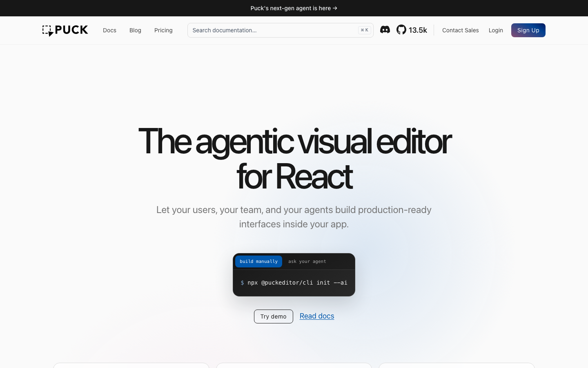This screenshot has height=368, width=588.
Task: Open the Docs nav link
Action: pyautogui.click(x=109, y=30)
